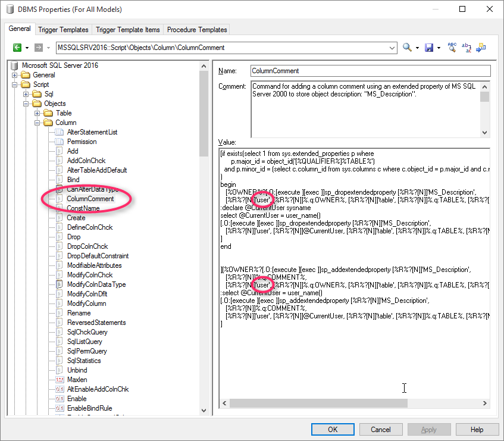504x441 pixels.
Task: Collapse the Column folder node
Action: pos(37,123)
